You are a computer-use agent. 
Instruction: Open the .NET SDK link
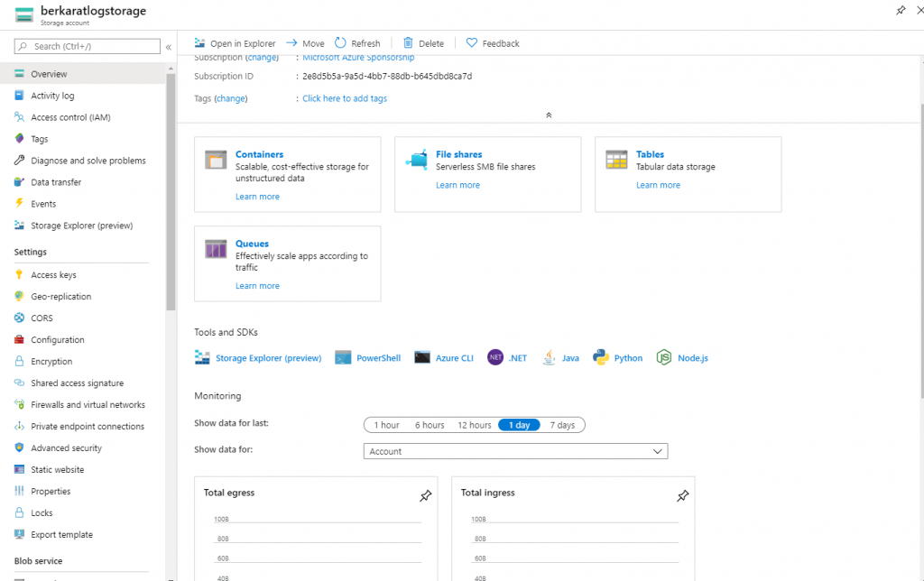[517, 357]
